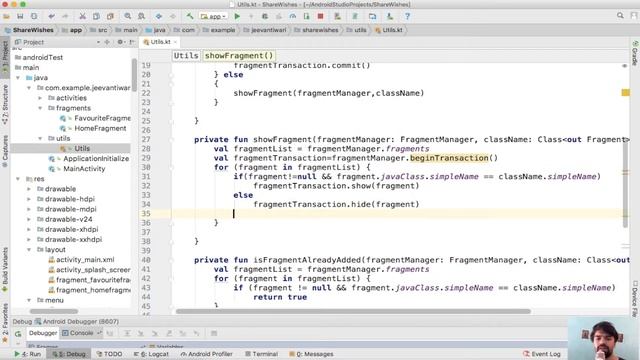The height and width of the screenshot is (360, 640).
Task: Click the Evaluate Expression calculator icon
Action: pyautogui.click(x=214, y=333)
